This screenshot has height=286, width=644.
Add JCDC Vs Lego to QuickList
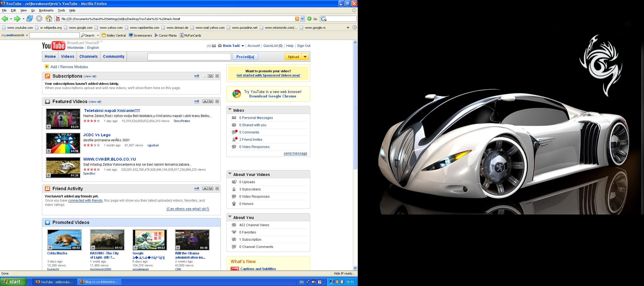point(49,151)
